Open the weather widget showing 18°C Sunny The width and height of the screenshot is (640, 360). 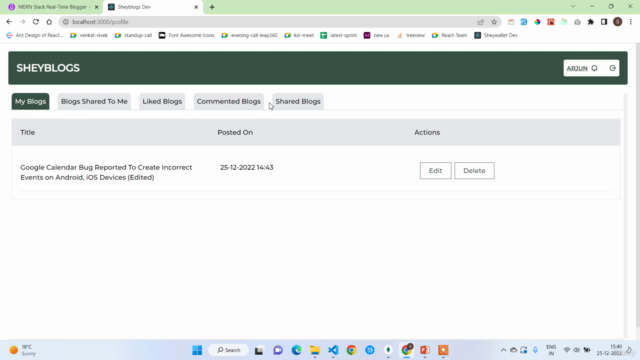point(23,350)
